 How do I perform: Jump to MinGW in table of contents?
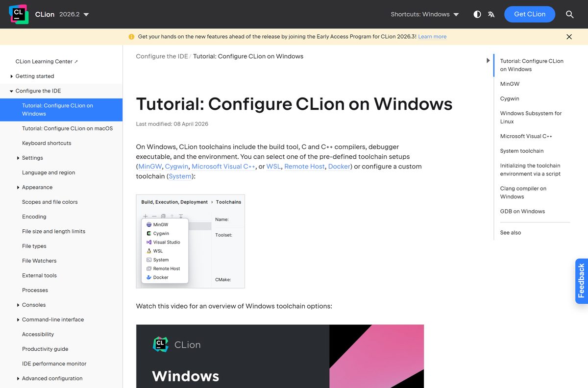(510, 84)
